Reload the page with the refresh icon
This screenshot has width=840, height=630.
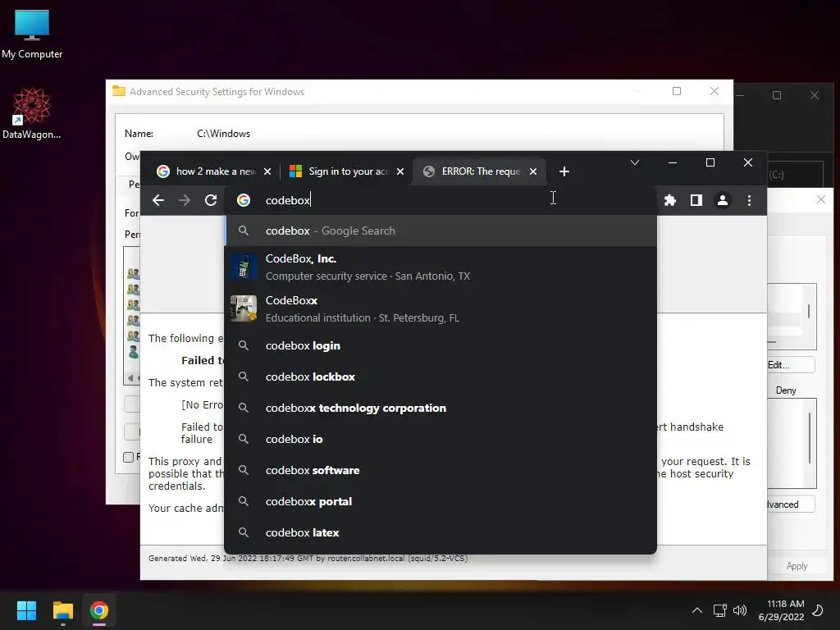(211, 200)
